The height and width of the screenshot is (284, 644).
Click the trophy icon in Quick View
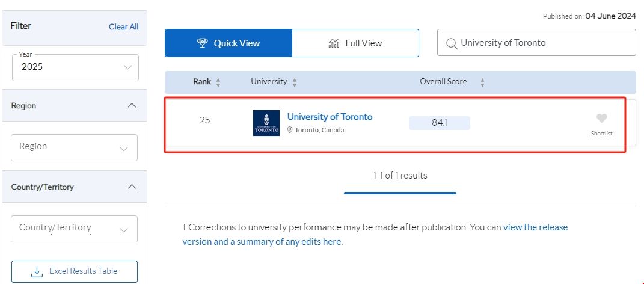203,43
